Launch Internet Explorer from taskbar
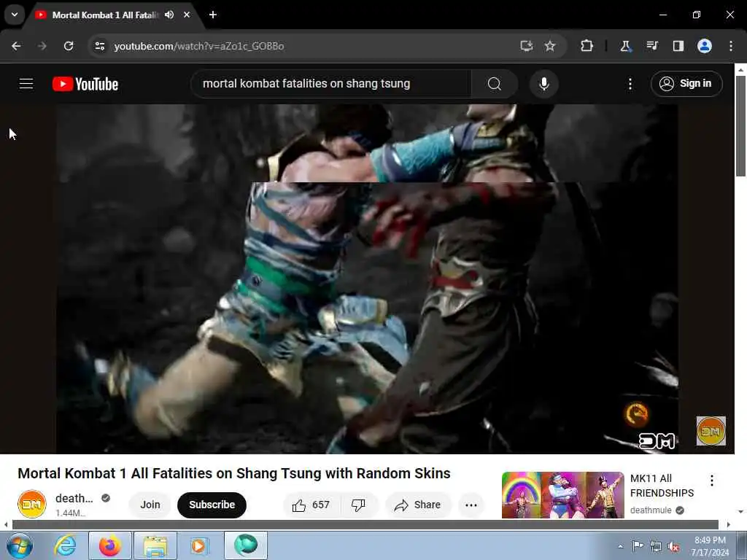The height and width of the screenshot is (560, 747). point(65,545)
